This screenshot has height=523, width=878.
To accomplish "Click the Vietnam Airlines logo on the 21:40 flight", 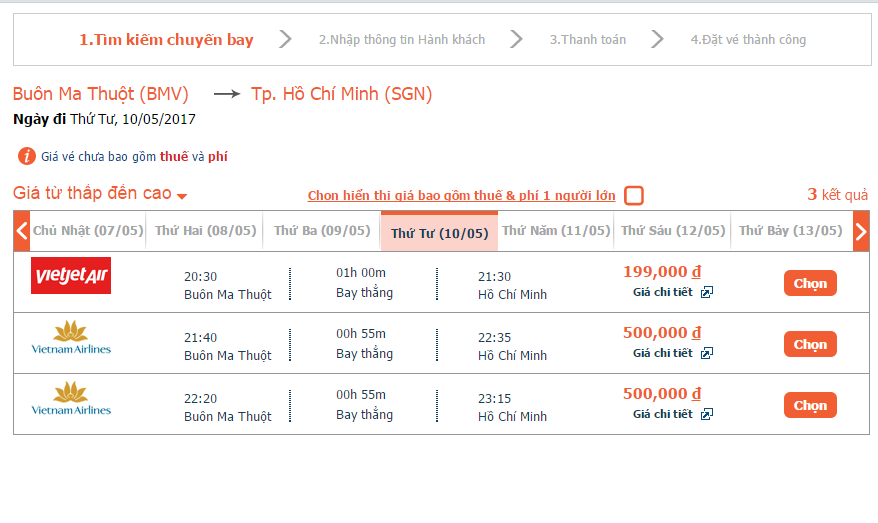I will coord(71,338).
